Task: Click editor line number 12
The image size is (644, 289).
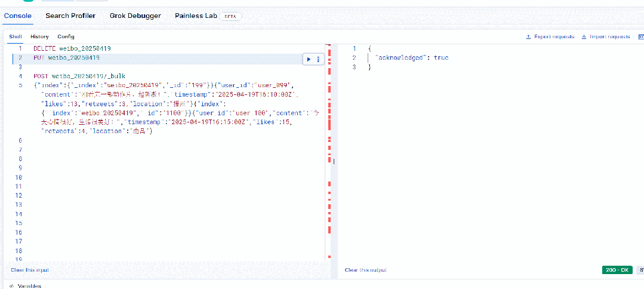Action: [19, 196]
